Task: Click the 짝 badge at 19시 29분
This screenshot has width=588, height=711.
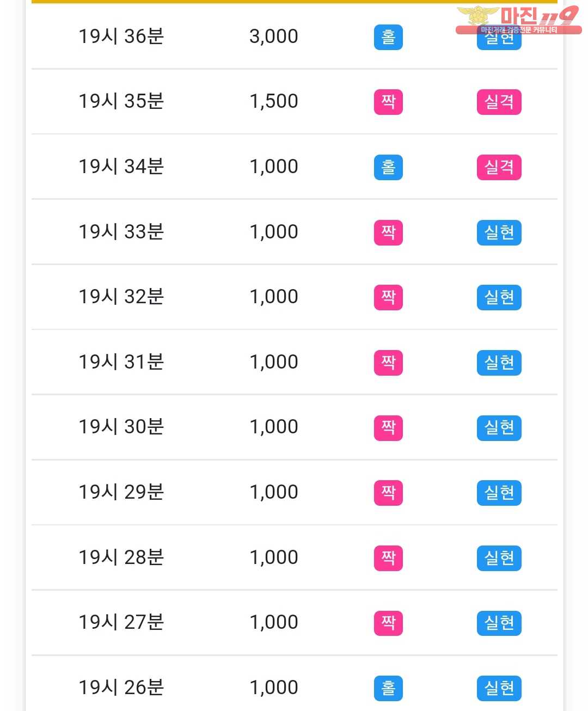Action: 388,493
